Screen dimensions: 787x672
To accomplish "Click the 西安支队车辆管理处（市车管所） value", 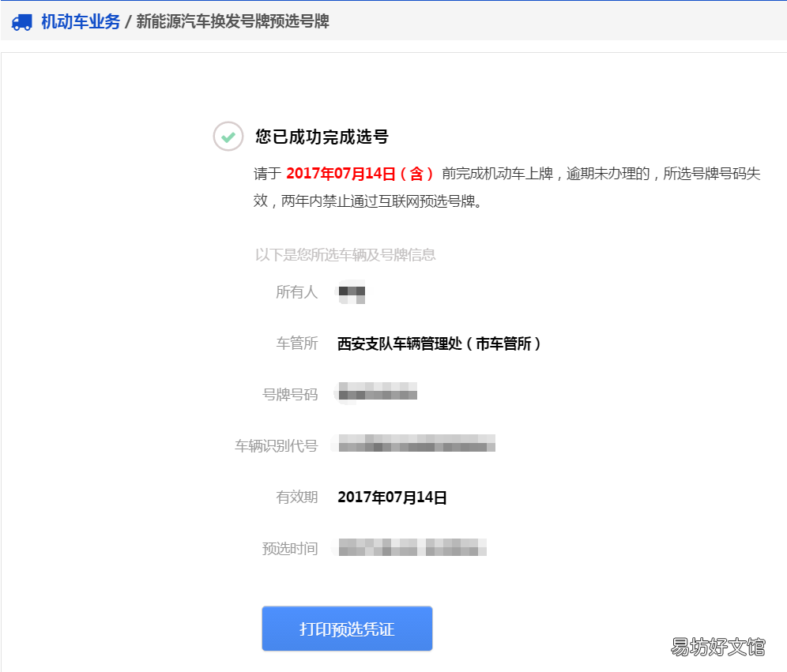I will click(x=439, y=344).
